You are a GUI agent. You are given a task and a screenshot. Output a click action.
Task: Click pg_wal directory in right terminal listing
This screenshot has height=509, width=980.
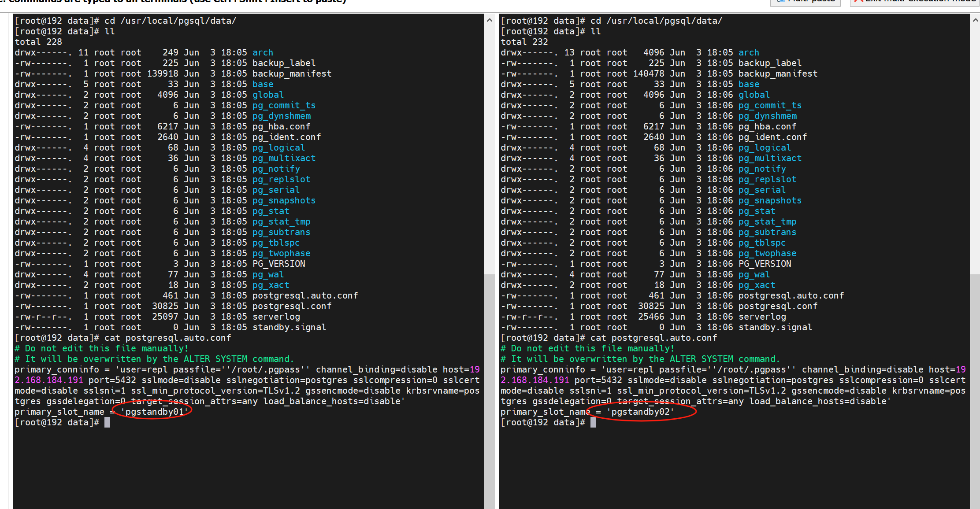tap(754, 274)
